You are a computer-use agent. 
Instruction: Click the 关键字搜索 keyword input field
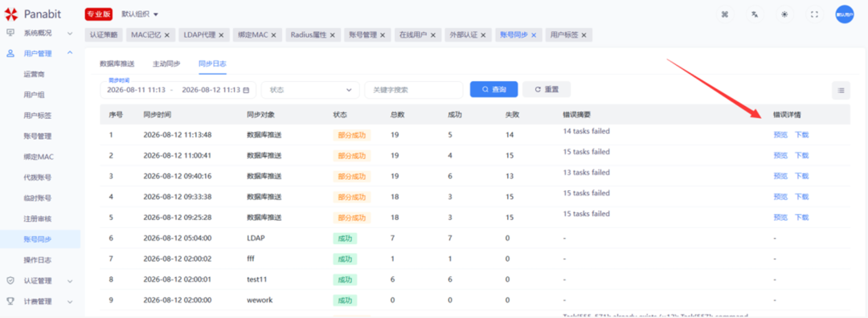click(x=414, y=90)
